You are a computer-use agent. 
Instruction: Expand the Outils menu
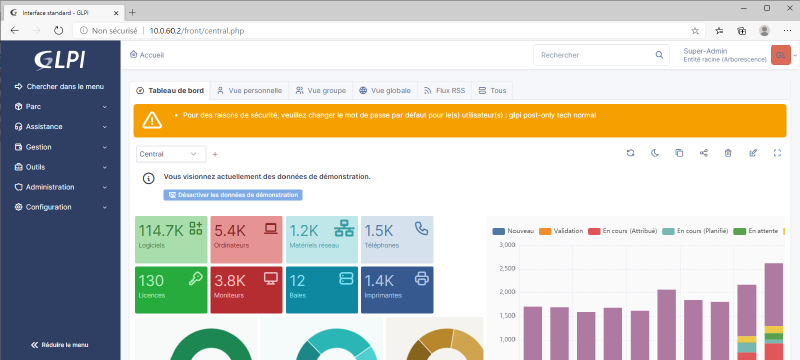60,167
